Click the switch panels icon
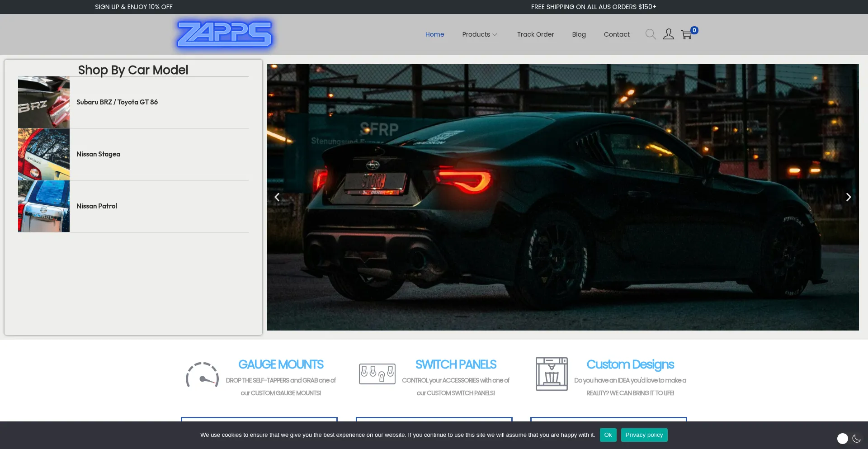Viewport: 868px width, 449px height. pos(377,374)
